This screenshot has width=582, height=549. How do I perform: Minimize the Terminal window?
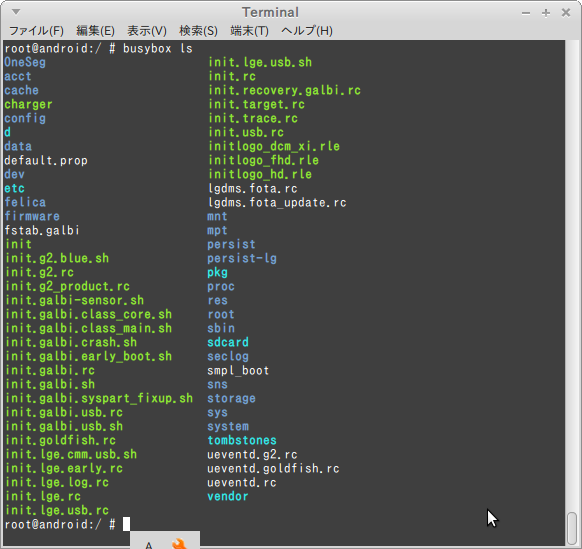(x=526, y=13)
